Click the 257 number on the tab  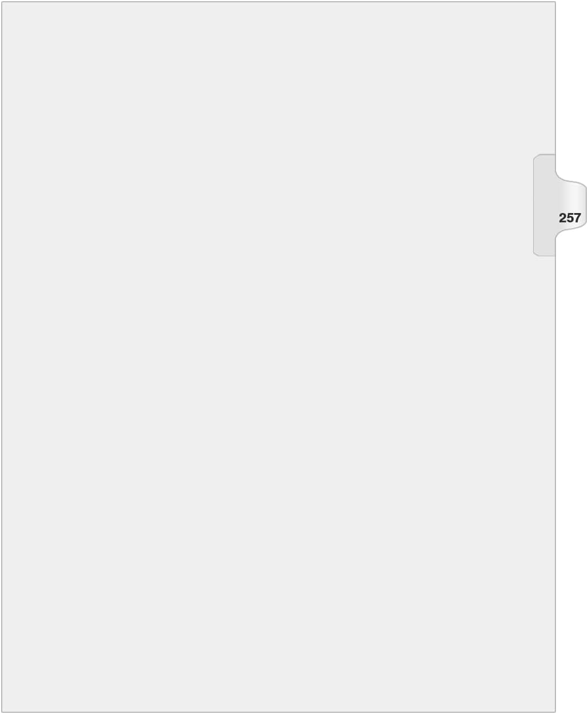570,218
